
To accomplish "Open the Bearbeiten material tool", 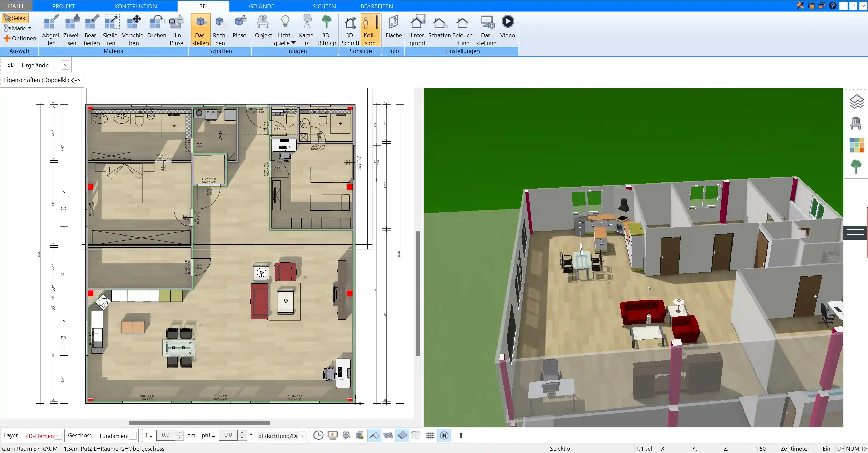I will coord(92,30).
